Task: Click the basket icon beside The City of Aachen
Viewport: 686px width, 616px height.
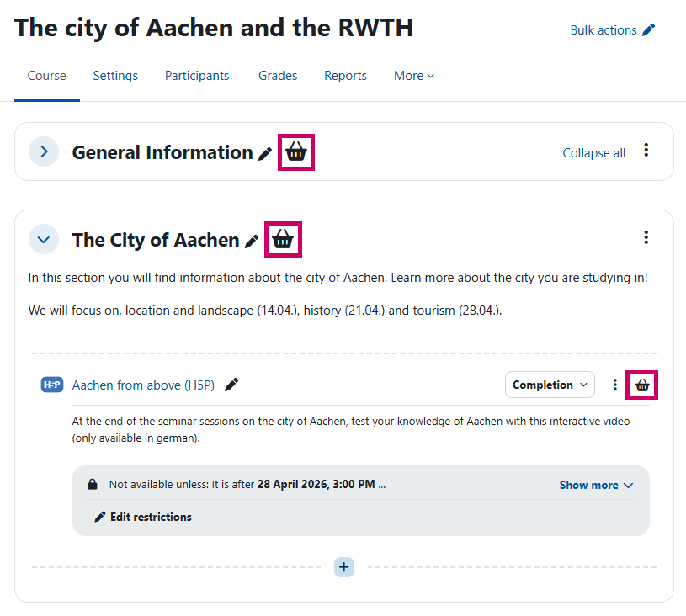Action: tap(283, 239)
